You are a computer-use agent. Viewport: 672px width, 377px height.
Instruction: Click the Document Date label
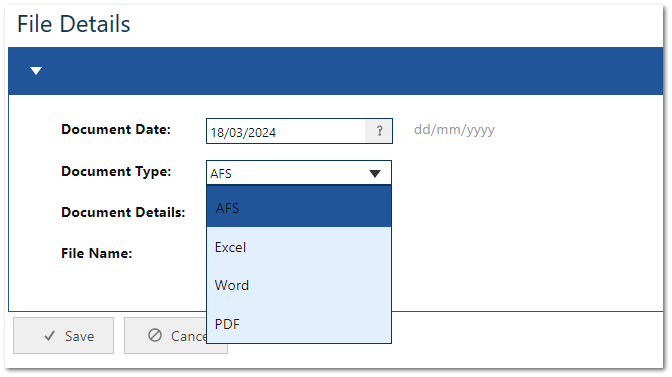pos(116,129)
